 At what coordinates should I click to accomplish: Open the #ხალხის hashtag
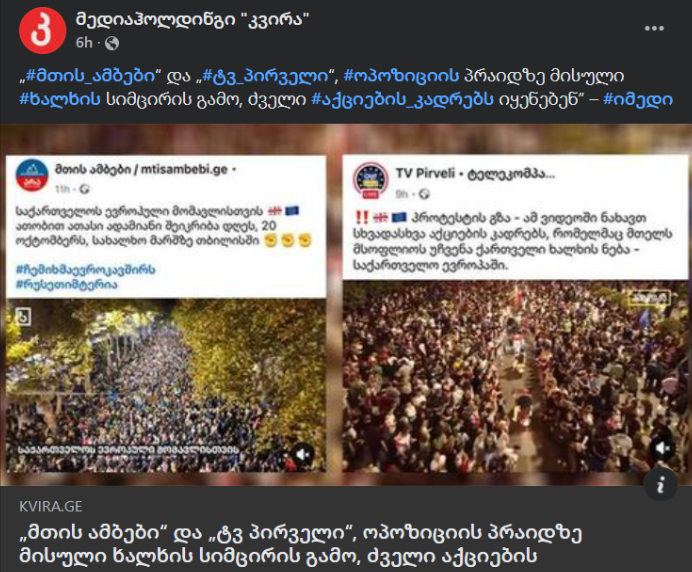tap(60, 99)
